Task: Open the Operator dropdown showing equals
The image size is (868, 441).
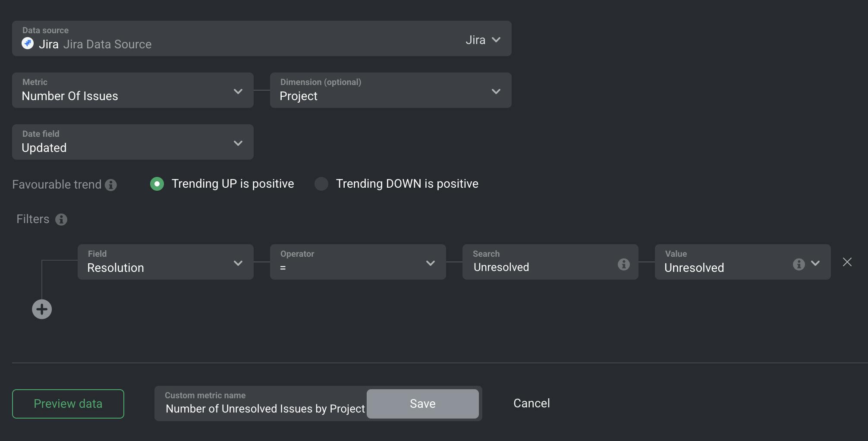Action: coord(430,263)
